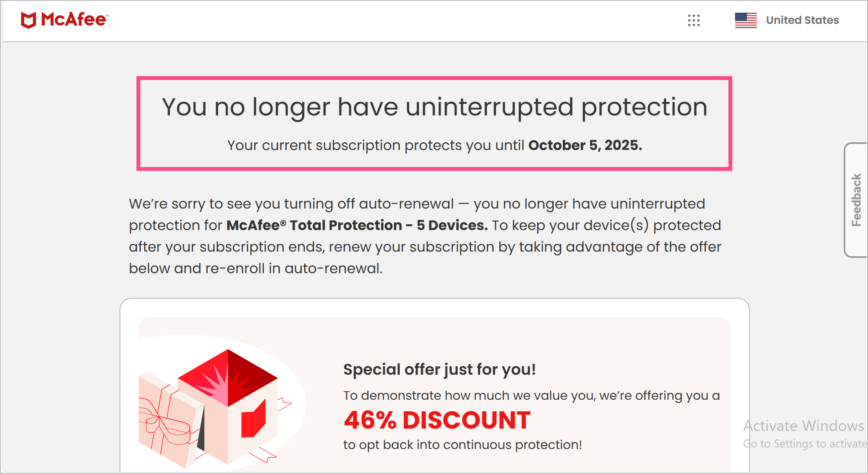Click 'to opt back into continuous protection!' text
Viewport: 868px width, 474px height.
(462, 445)
